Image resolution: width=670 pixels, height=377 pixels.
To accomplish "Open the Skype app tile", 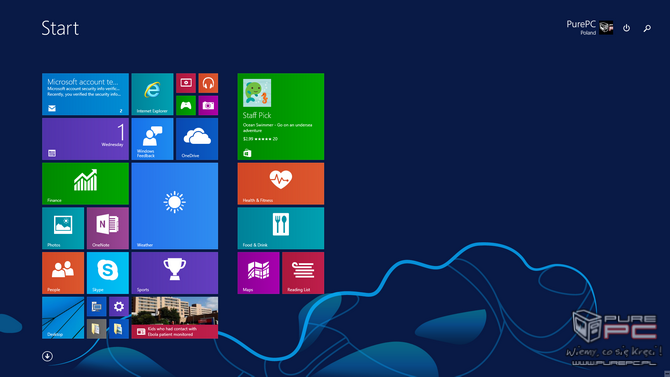I will point(108,273).
